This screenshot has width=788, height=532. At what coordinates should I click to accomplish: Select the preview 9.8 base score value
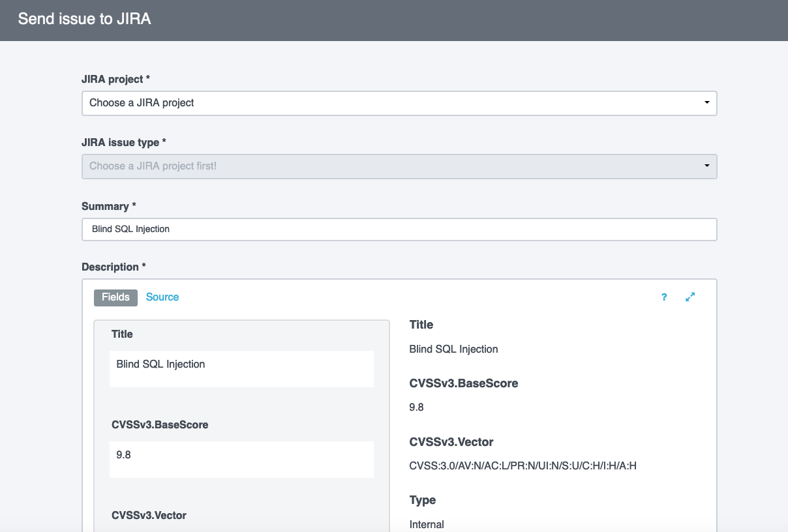(416, 407)
